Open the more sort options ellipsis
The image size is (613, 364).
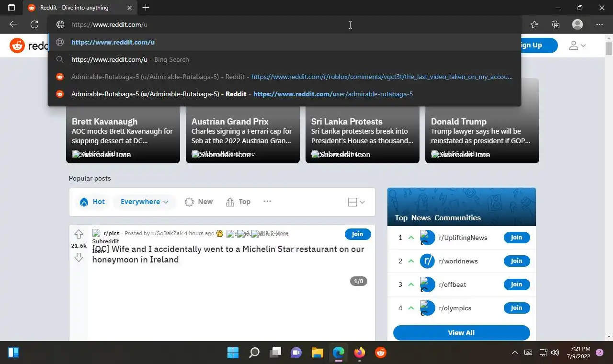pyautogui.click(x=267, y=201)
